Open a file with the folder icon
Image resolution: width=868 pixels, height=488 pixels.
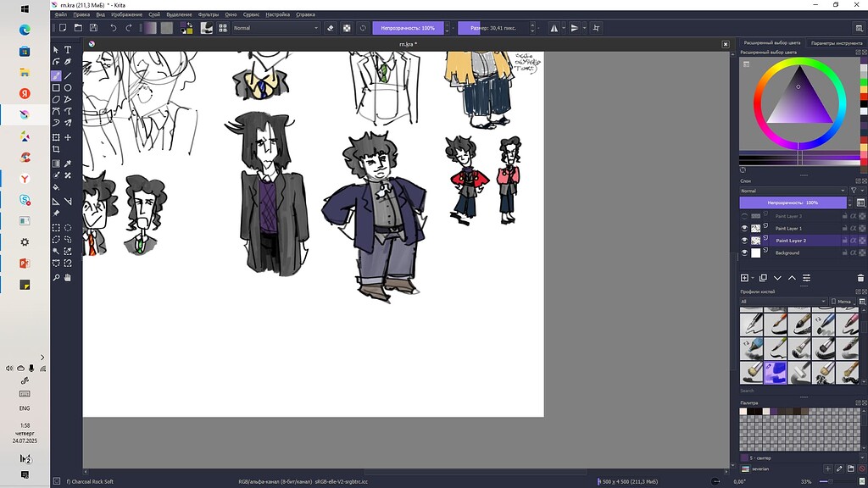[78, 28]
